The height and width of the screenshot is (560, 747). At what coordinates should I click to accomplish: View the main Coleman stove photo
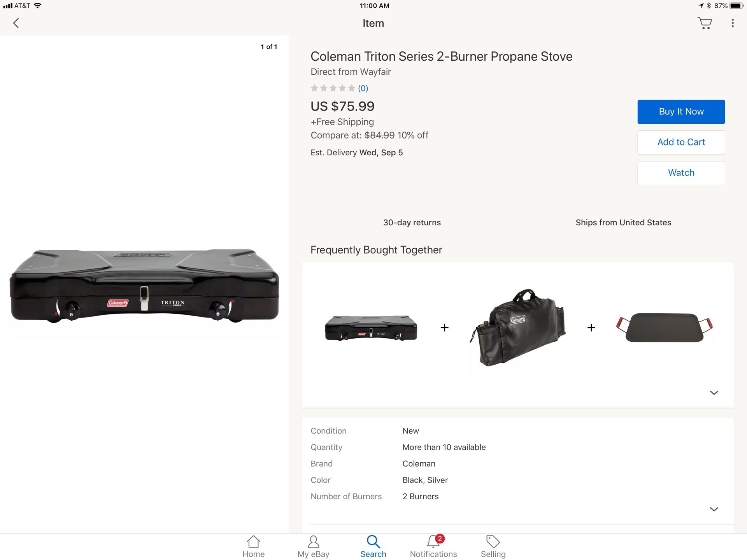(144, 286)
